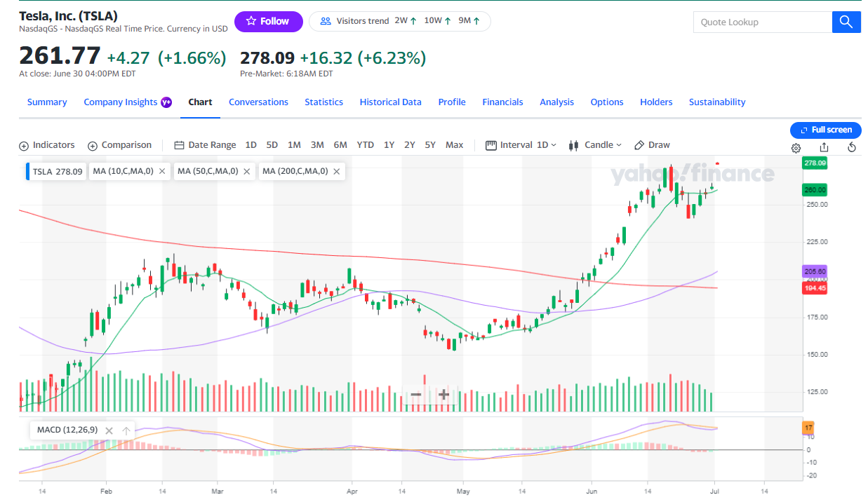The width and height of the screenshot is (868, 502).
Task: Go to the Sustainability tab
Action: click(x=717, y=102)
